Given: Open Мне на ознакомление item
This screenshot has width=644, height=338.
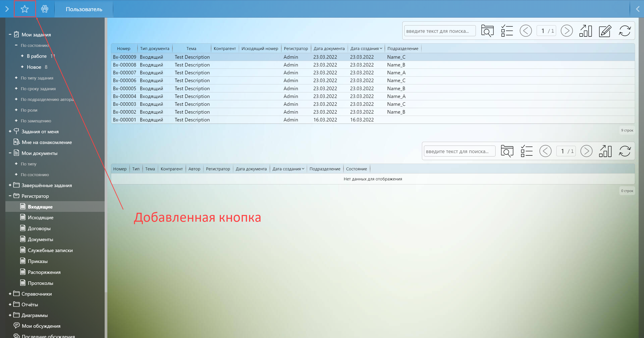Looking at the screenshot, I should point(47,142).
